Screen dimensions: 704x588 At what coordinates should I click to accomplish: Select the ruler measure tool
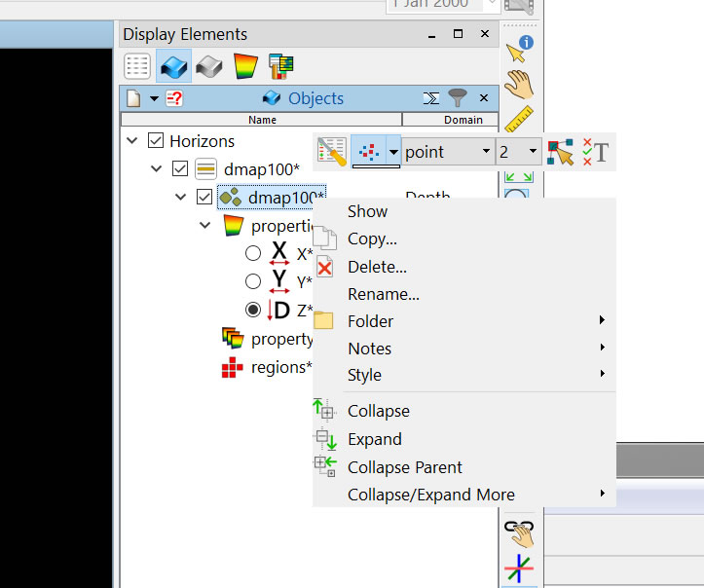click(520, 119)
